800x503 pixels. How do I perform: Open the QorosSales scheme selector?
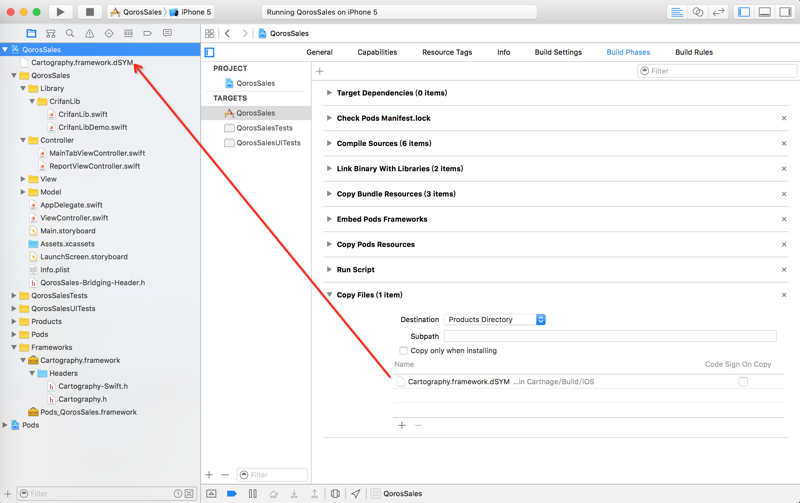click(137, 12)
